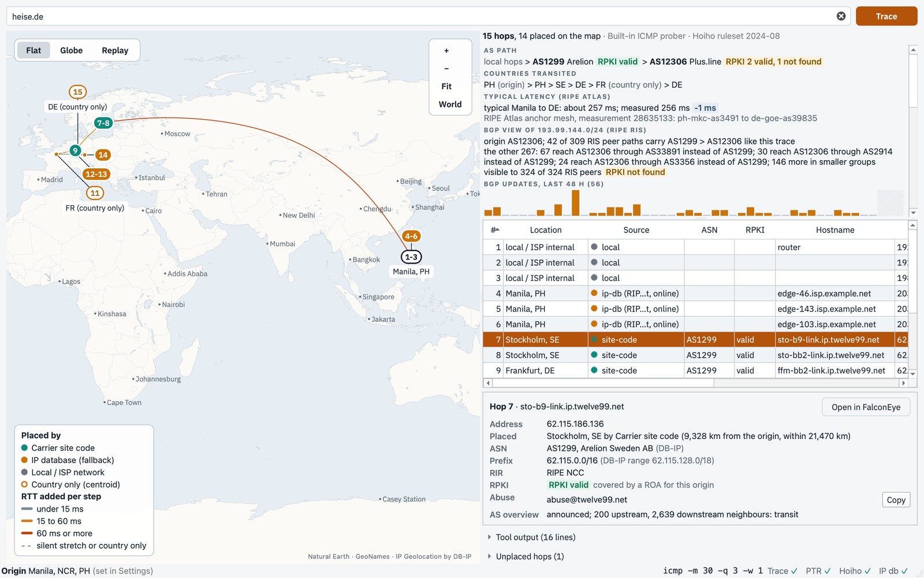Click Origin Manila, NCR, PH in status bar
Screen dimensions: 924x578
tap(46, 570)
